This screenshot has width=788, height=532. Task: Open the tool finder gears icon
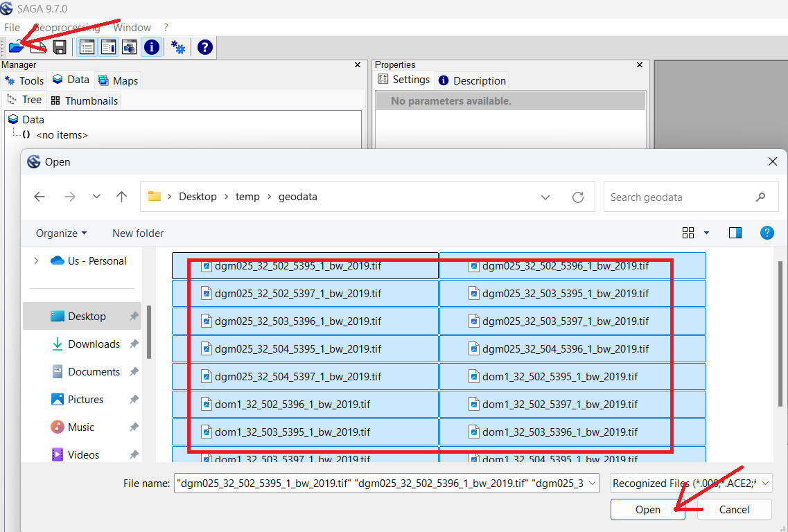pyautogui.click(x=178, y=47)
